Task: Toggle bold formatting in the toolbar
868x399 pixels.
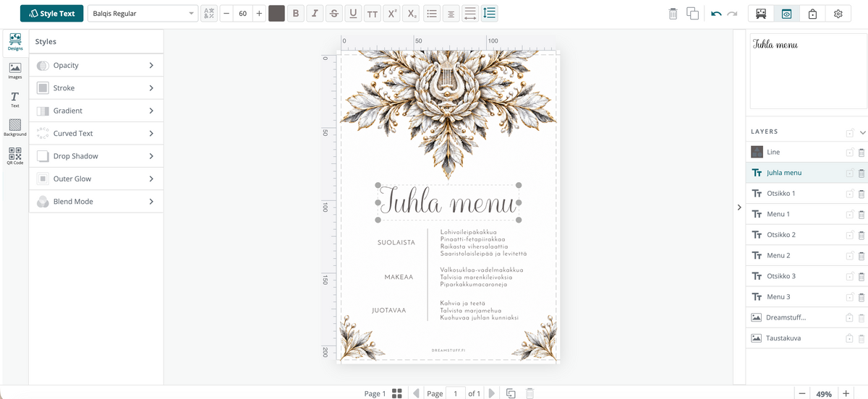Action: pyautogui.click(x=295, y=14)
